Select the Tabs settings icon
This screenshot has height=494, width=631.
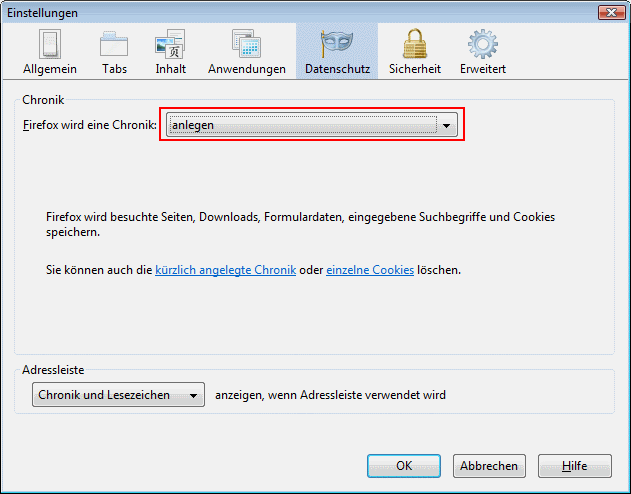tap(114, 45)
